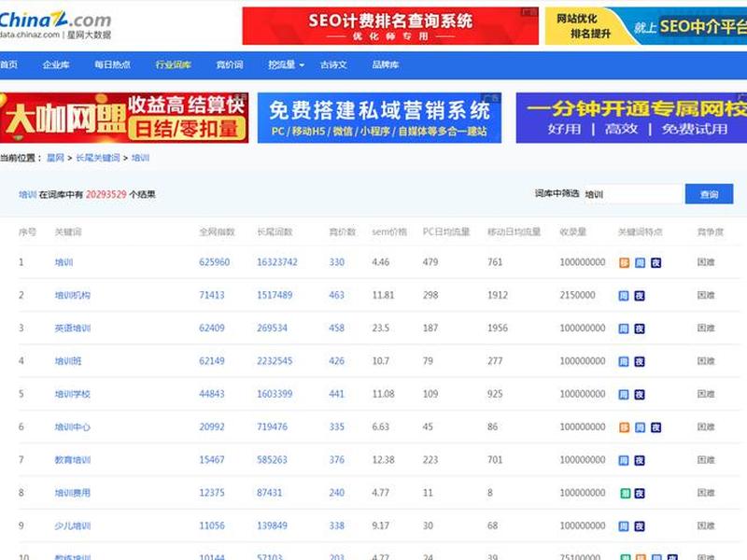Click light-blue 周 tag in 培训中心 row
The height and width of the screenshot is (560, 747).
tap(640, 427)
